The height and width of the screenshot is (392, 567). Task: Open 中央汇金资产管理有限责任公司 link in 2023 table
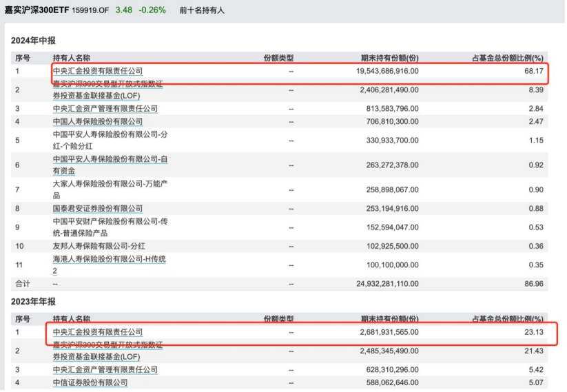point(105,369)
